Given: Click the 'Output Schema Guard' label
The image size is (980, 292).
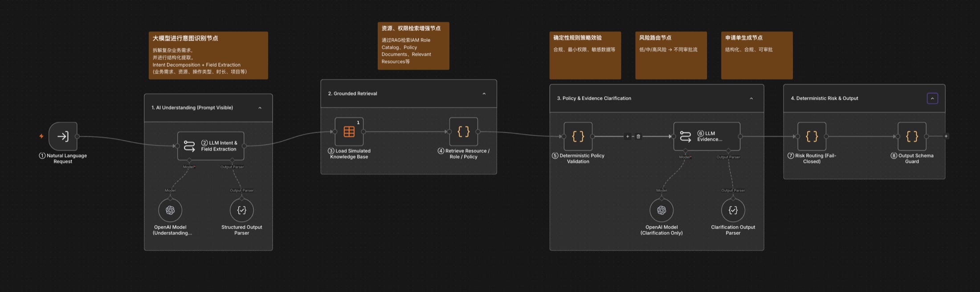Looking at the screenshot, I should pyautogui.click(x=912, y=158).
